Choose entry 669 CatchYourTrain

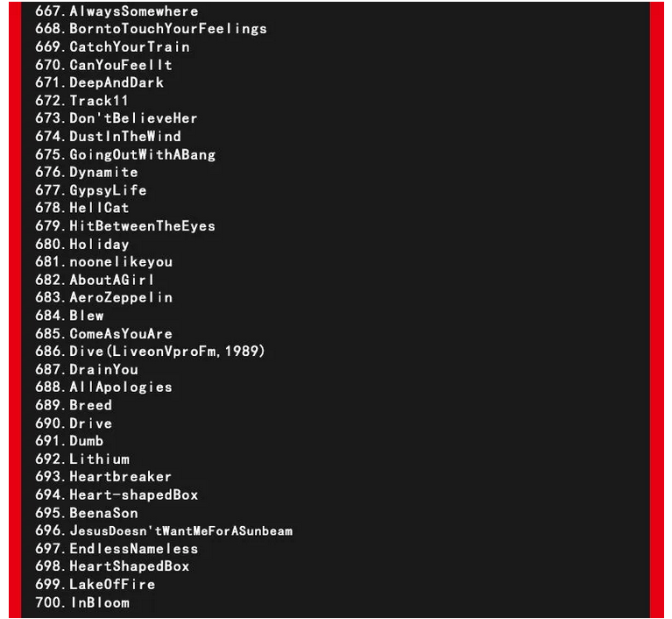coord(112,46)
